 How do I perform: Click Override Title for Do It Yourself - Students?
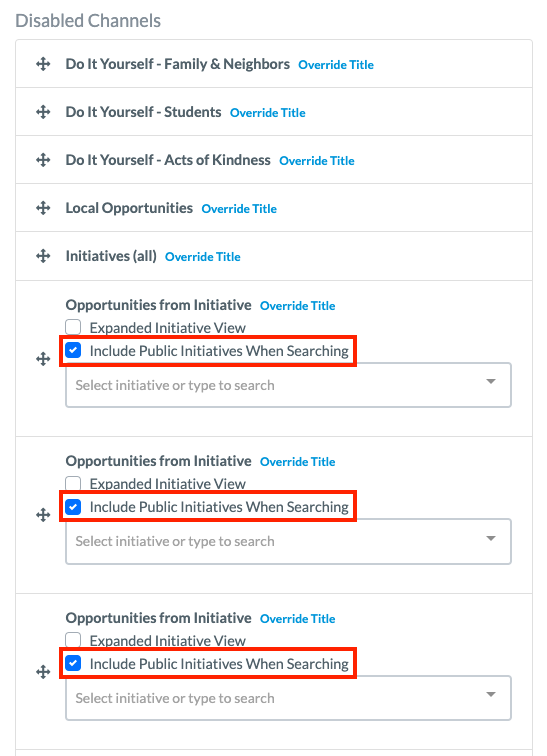267,113
